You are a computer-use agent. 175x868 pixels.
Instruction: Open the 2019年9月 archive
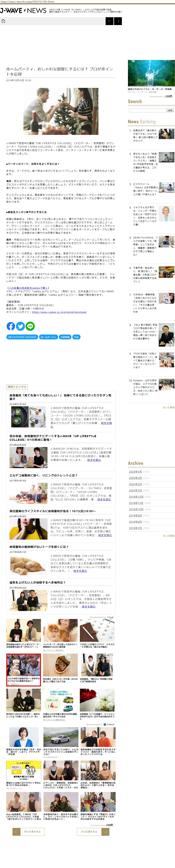point(135,516)
